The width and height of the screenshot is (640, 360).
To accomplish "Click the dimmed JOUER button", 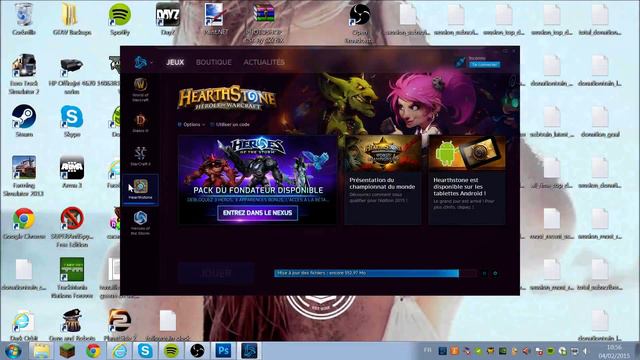I will tap(216, 273).
